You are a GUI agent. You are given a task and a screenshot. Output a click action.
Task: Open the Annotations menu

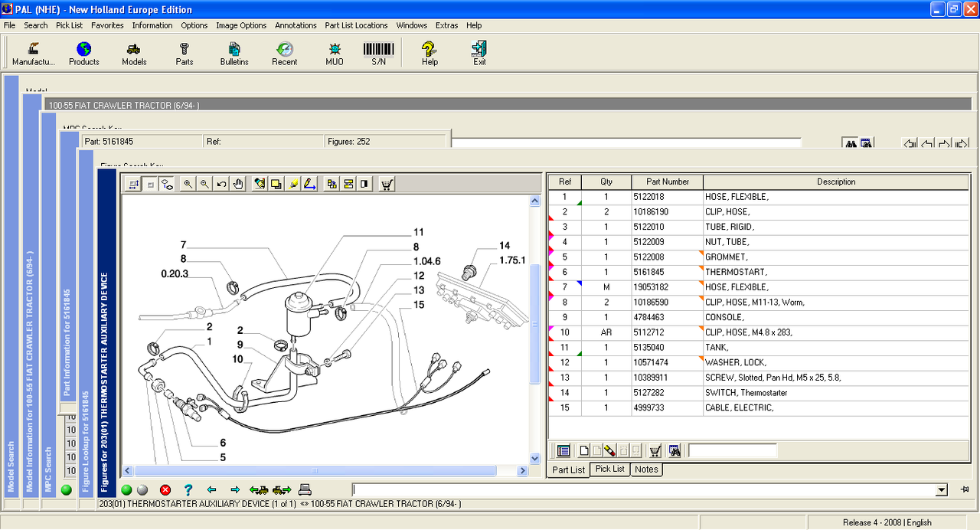pos(296,25)
